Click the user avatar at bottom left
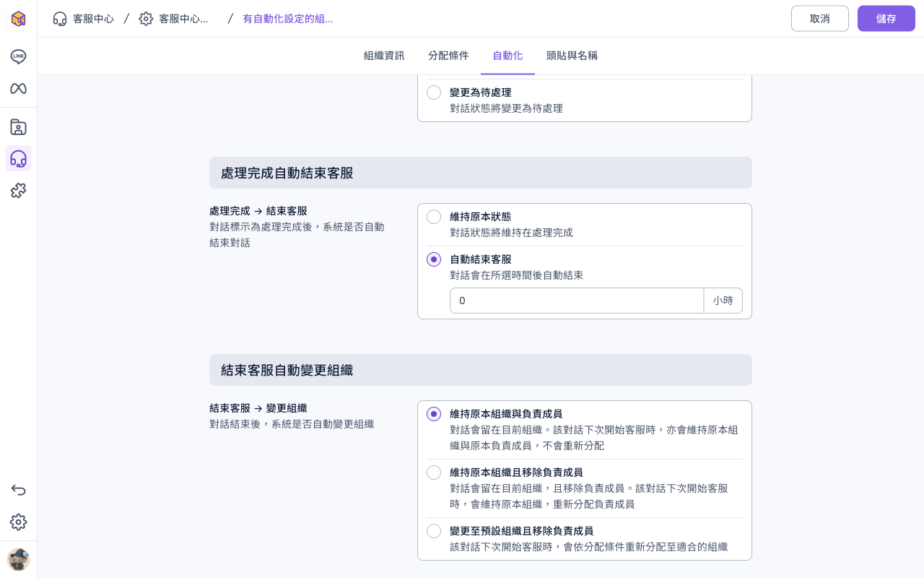924x578 pixels. tap(18, 559)
